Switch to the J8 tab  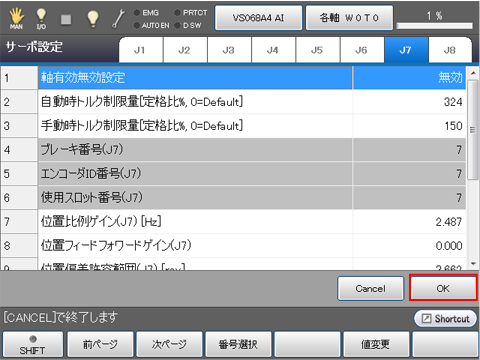pyautogui.click(x=450, y=50)
